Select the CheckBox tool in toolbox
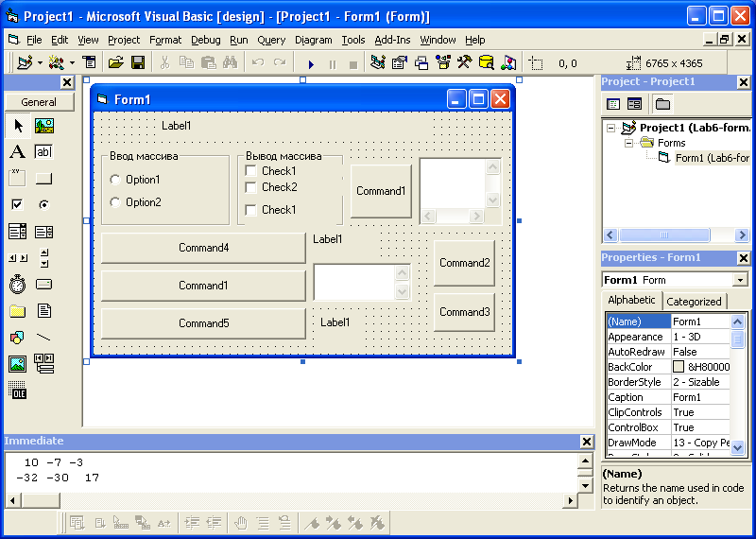This screenshot has height=539, width=756. (18, 205)
